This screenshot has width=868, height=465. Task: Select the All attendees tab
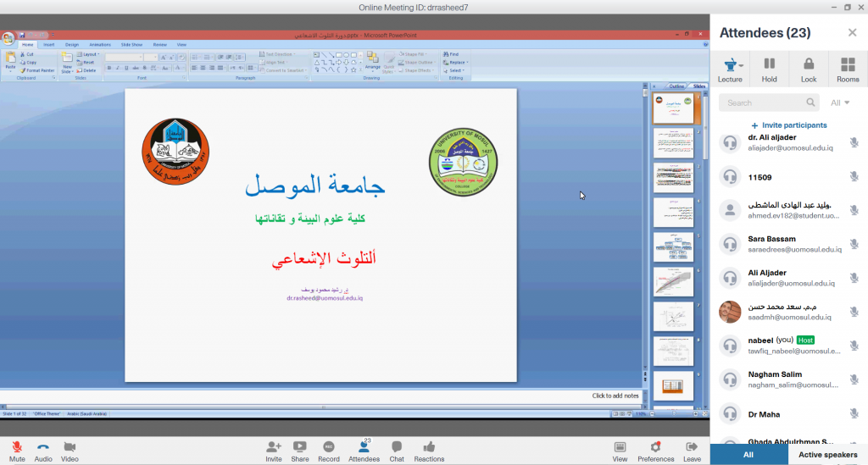749,455
